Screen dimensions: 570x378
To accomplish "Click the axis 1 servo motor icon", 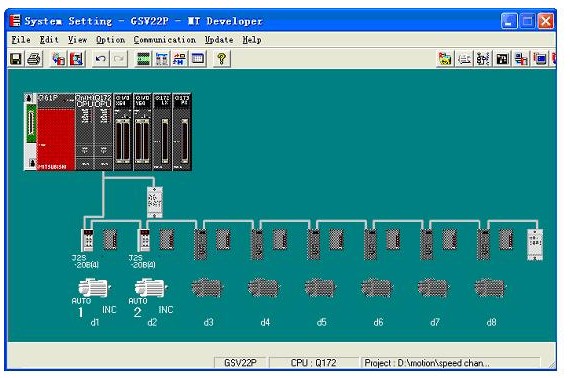I will [93, 287].
